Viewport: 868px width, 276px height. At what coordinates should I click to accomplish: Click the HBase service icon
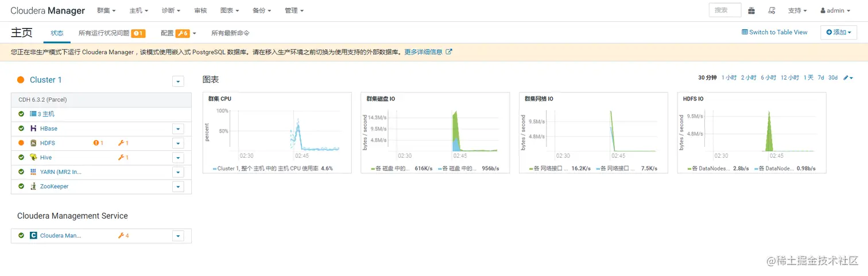[x=34, y=129]
